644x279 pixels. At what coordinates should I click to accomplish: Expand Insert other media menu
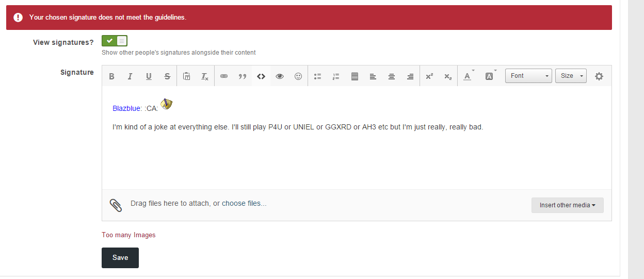[x=567, y=205]
